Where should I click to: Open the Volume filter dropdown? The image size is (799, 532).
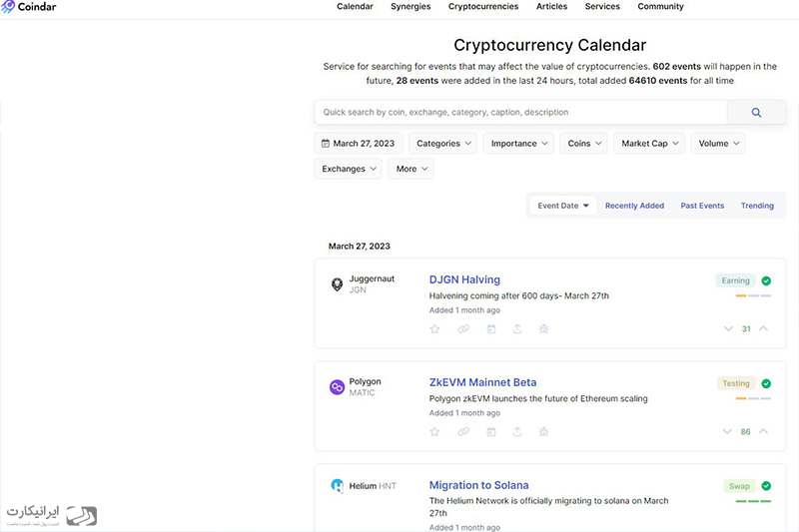pos(718,144)
